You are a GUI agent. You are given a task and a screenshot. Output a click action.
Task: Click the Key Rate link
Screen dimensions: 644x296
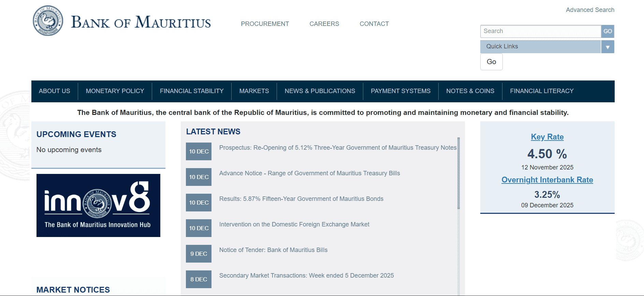point(547,137)
